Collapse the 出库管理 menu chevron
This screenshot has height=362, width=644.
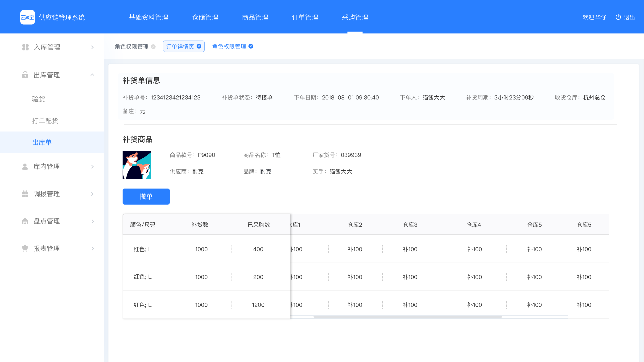92,75
